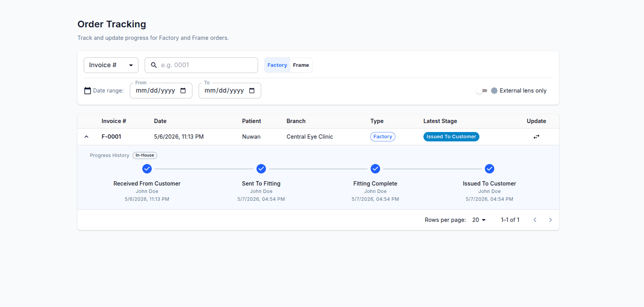Click the Issued To Customer stage badge
The image size is (644, 307).
(x=451, y=137)
